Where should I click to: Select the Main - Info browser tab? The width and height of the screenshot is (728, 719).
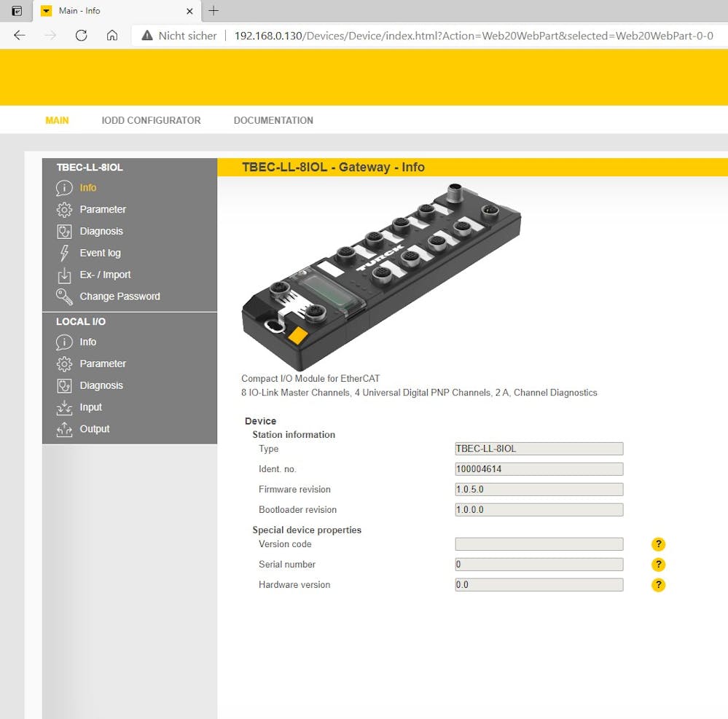tap(117, 11)
